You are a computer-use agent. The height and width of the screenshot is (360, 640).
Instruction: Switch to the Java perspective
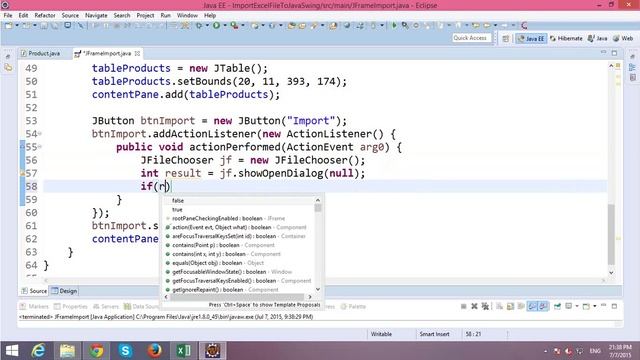coord(598,38)
